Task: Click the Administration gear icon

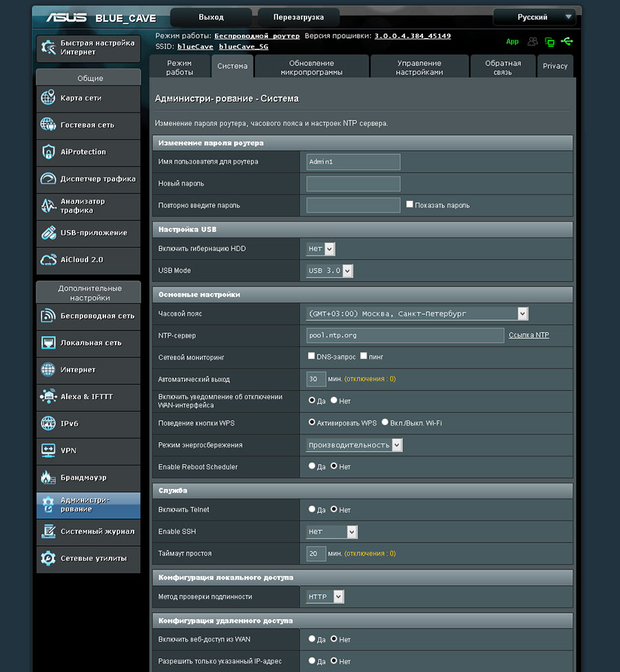Action: [48, 505]
